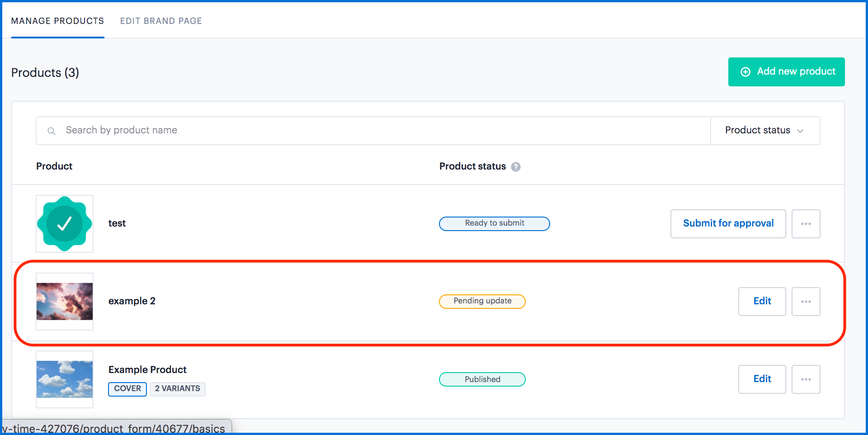Screen dimensions: 868x435
Task: Open the example 2 sunset cloud thumbnail
Action: coord(65,302)
